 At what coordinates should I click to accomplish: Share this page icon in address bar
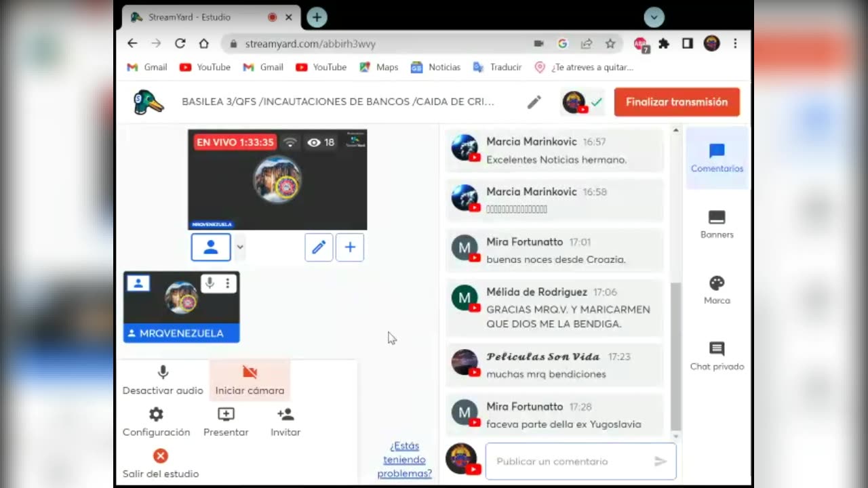tap(587, 43)
